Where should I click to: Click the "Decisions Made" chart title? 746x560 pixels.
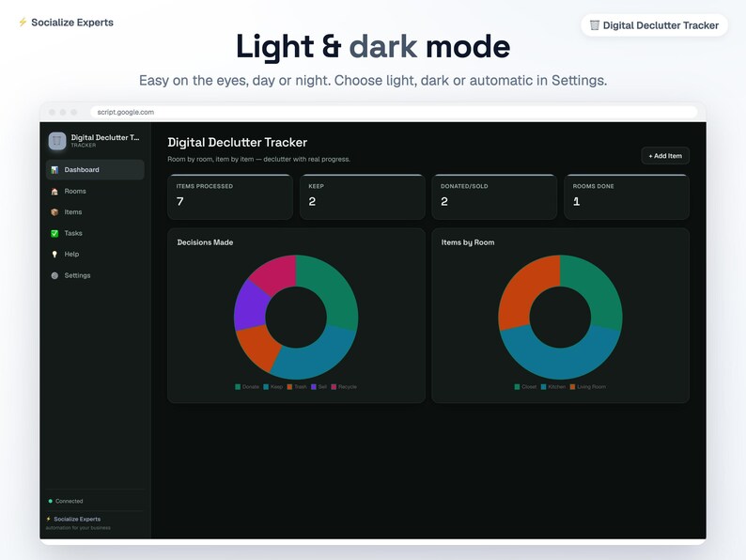pos(205,242)
